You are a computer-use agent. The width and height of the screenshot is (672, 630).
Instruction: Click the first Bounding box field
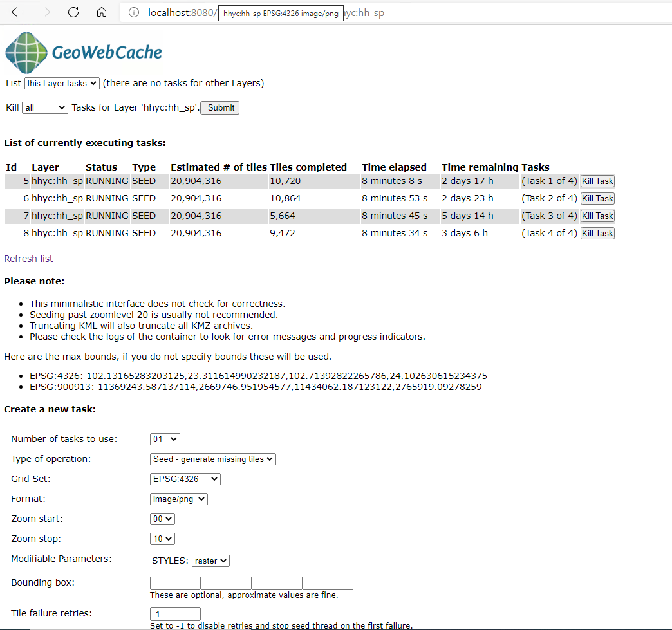point(175,583)
